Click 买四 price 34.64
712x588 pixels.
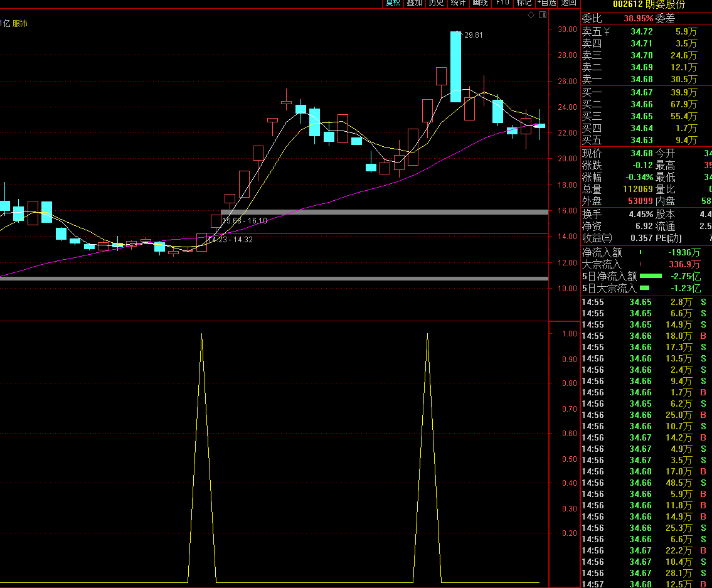(x=642, y=128)
